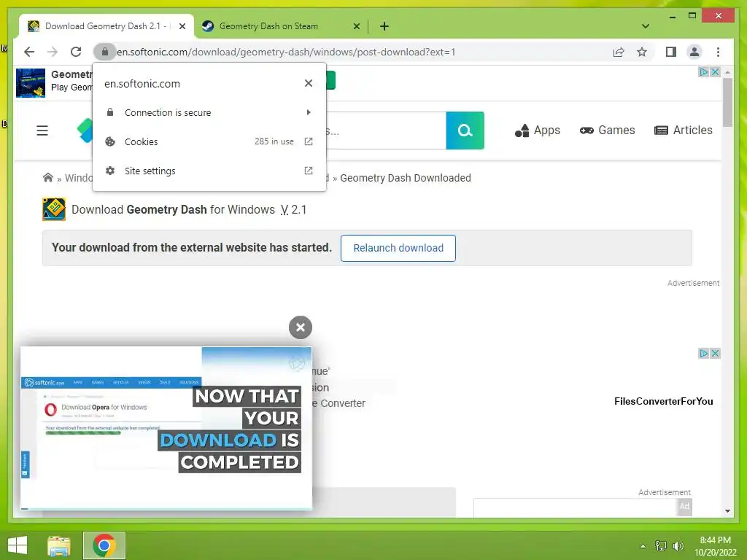Click the Geometry ad thumbnail image
This screenshot has height=560, width=747.
(x=31, y=83)
